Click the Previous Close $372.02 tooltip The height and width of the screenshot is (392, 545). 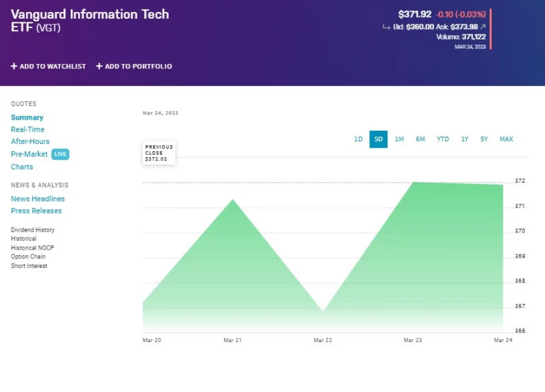click(158, 152)
